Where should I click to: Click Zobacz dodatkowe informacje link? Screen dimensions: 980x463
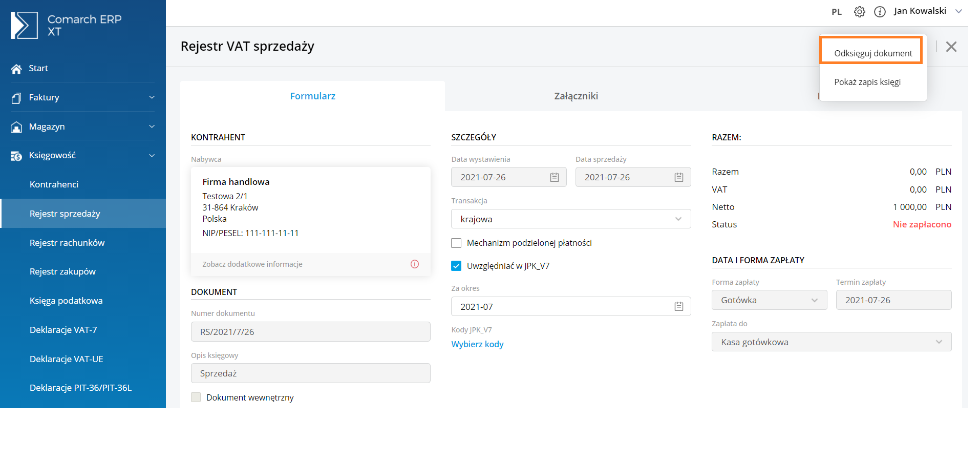point(252,264)
